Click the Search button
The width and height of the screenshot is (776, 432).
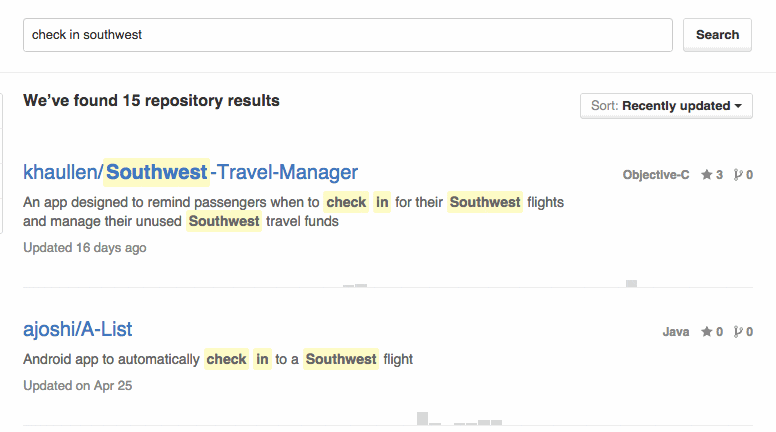717,35
